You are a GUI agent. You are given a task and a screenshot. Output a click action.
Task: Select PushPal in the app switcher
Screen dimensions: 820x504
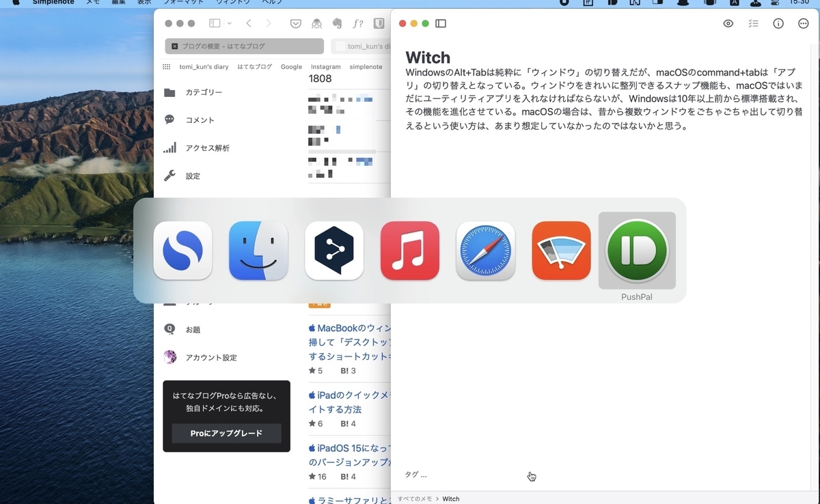point(637,251)
